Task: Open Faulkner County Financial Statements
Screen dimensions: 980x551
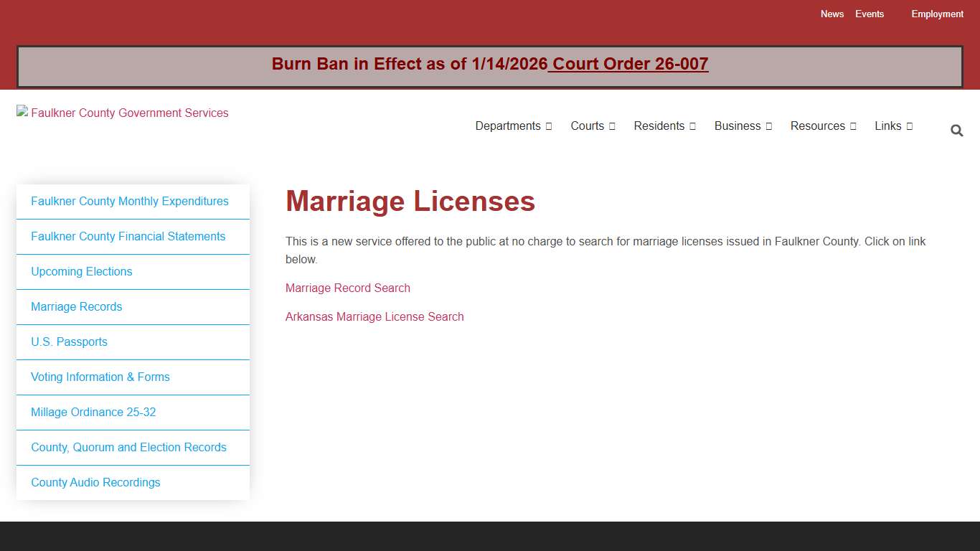Action: 128,236
